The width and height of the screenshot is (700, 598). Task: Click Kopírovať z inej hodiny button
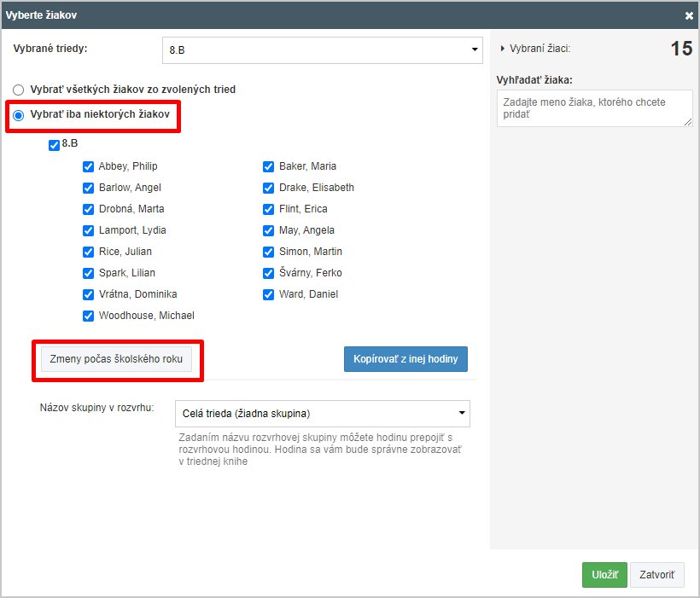pyautogui.click(x=405, y=359)
